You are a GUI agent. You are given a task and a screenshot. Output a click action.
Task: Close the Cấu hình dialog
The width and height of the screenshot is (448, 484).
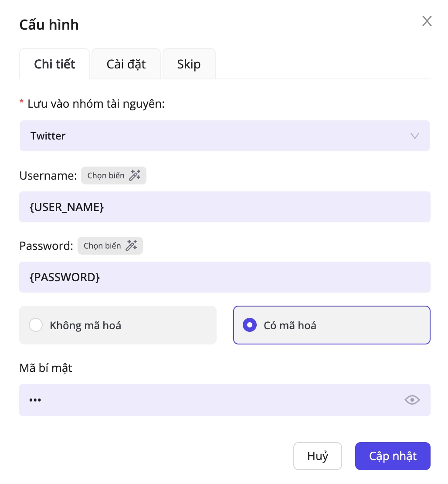click(x=427, y=21)
